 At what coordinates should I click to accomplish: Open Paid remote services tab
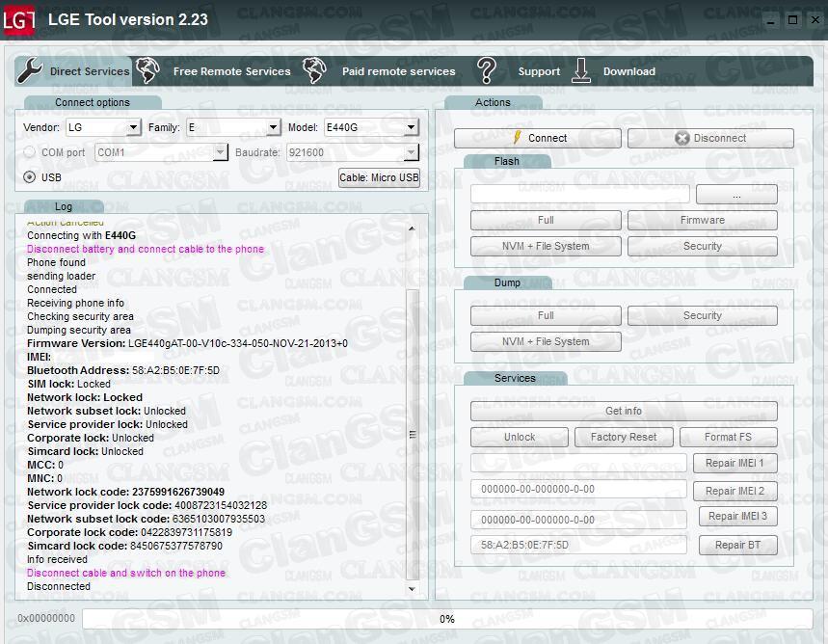pyautogui.click(x=379, y=70)
